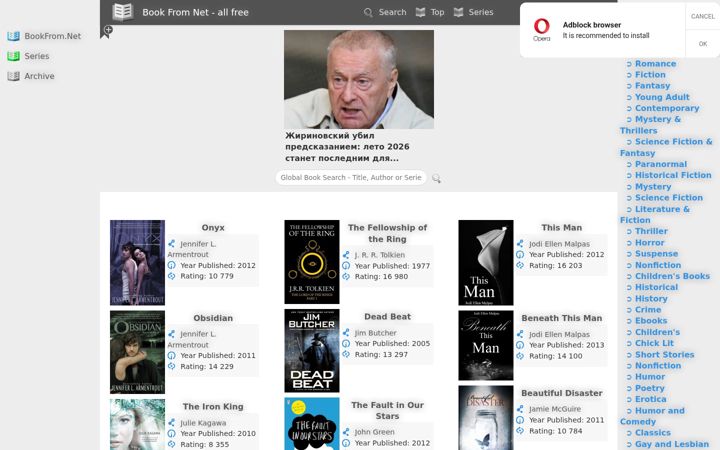Click the Search magnifier icon in header
The width and height of the screenshot is (720, 450).
(x=368, y=12)
